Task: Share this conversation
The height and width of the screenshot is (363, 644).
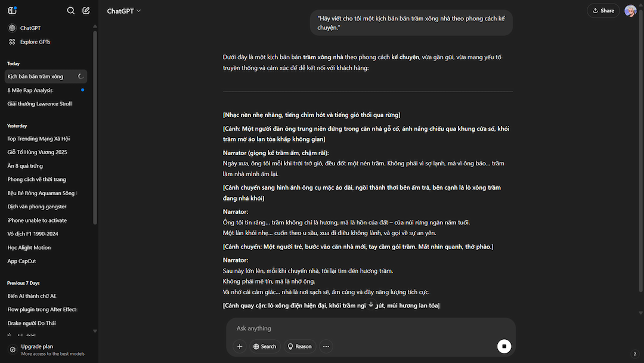Action: click(x=603, y=11)
